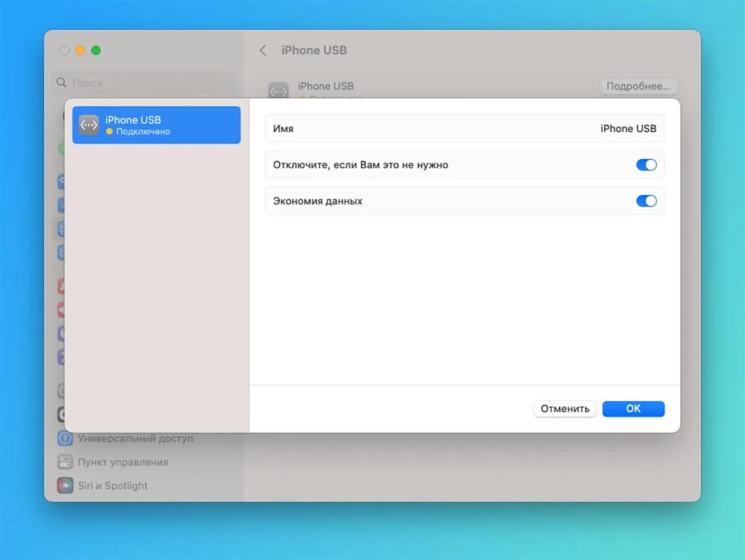Click the Поиск search field

[144, 83]
